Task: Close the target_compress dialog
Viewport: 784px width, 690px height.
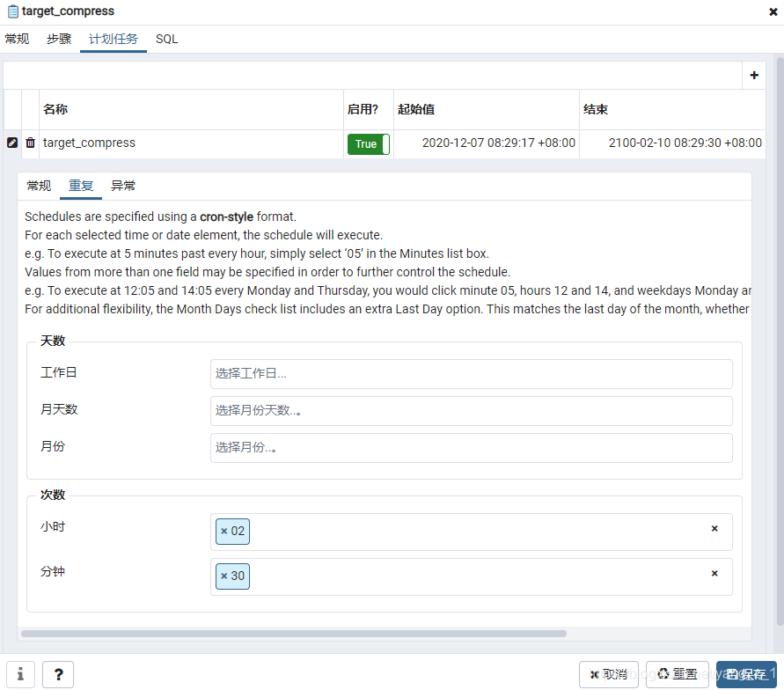Action: pos(773,11)
